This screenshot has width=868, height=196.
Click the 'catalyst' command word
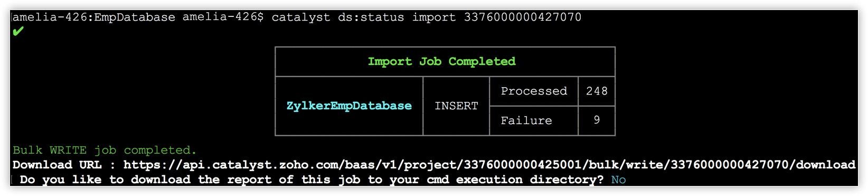(x=301, y=17)
